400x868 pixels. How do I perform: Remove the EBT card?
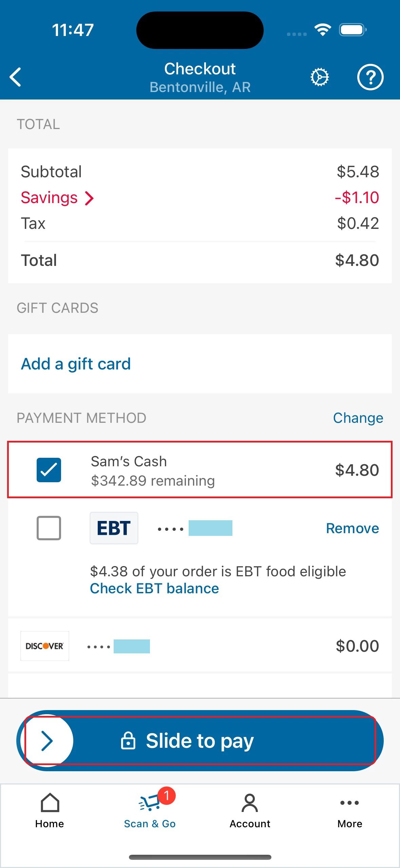coord(352,528)
